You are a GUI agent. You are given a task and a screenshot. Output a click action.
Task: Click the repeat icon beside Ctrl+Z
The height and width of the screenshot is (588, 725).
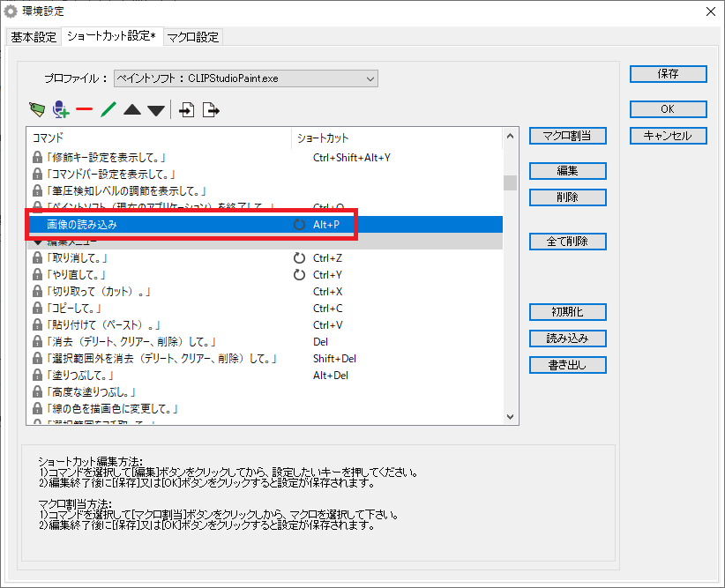[299, 258]
